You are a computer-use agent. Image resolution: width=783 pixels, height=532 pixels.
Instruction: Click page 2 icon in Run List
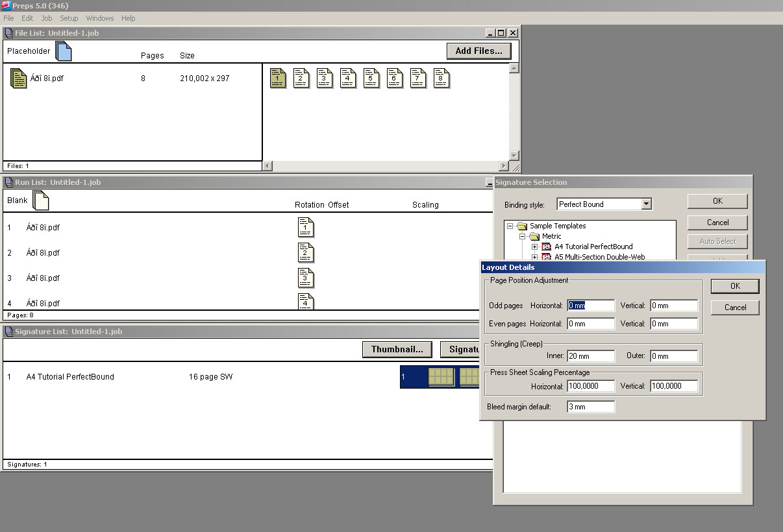[x=306, y=252]
